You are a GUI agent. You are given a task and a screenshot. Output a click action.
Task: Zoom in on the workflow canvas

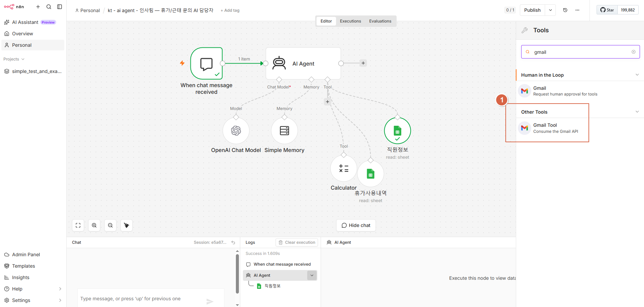coord(94,225)
